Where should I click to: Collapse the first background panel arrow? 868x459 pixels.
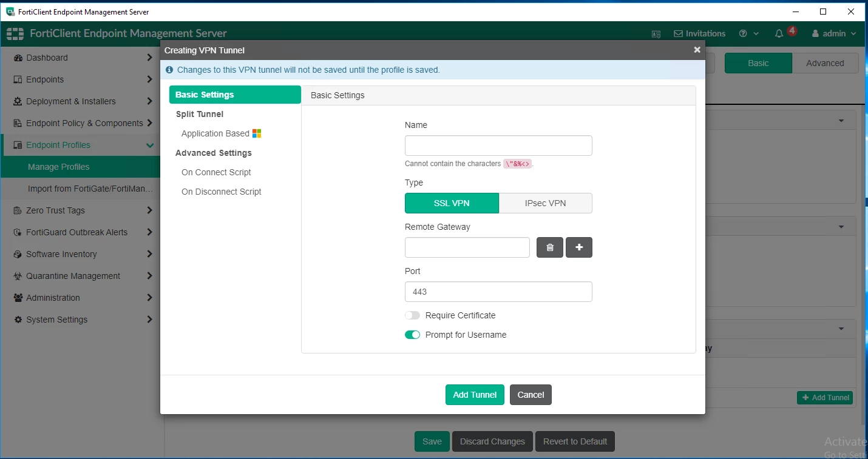click(841, 121)
